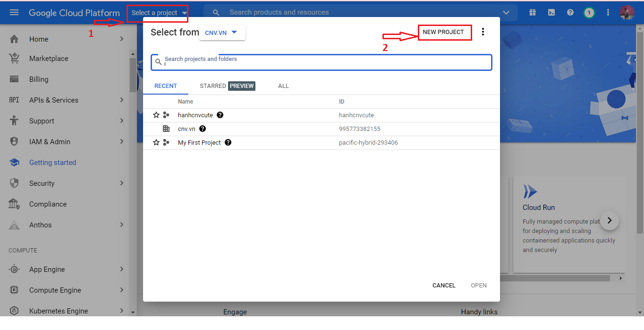Open the user account avatar
The width and height of the screenshot is (644, 330).
[x=627, y=13]
